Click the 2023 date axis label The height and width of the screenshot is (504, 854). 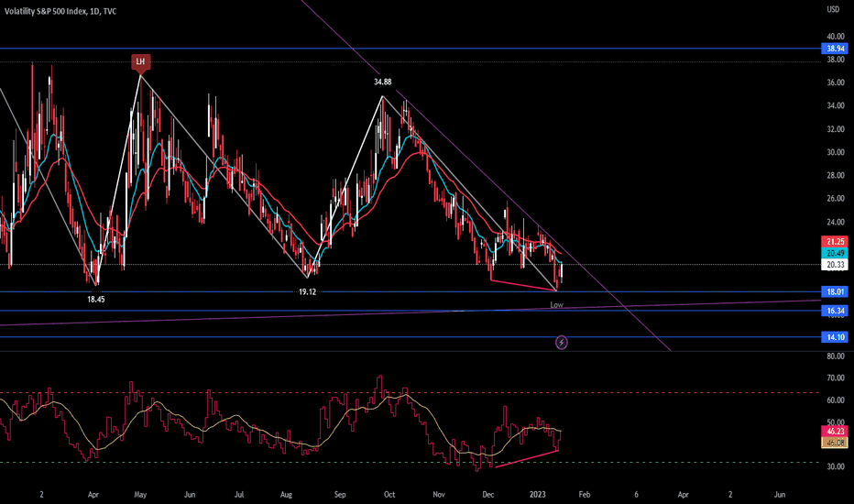point(538,494)
